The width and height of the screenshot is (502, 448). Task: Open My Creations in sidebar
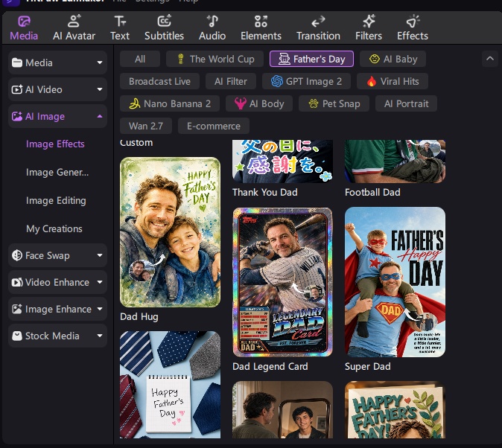(54, 228)
